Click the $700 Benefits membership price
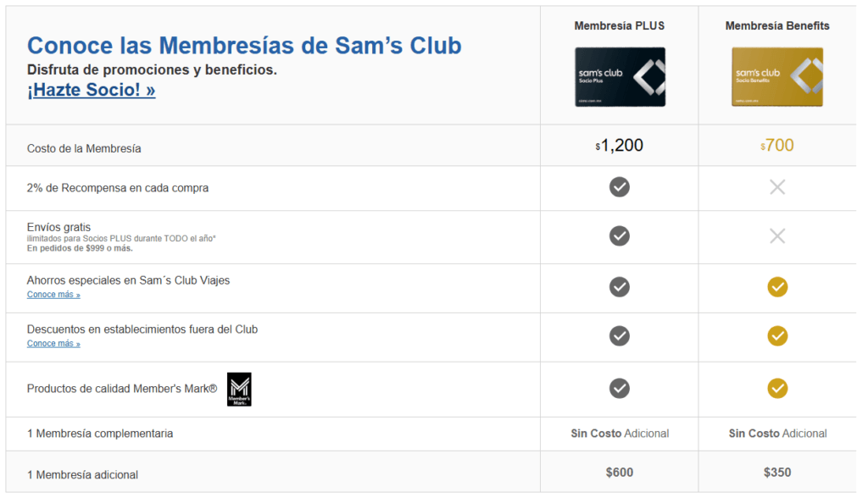868x498 pixels. tap(777, 146)
